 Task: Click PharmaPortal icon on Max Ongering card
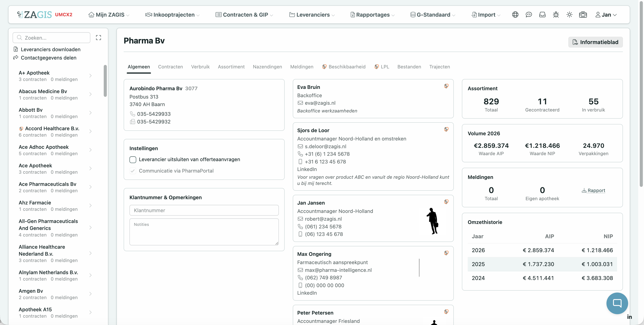pyautogui.click(x=446, y=253)
